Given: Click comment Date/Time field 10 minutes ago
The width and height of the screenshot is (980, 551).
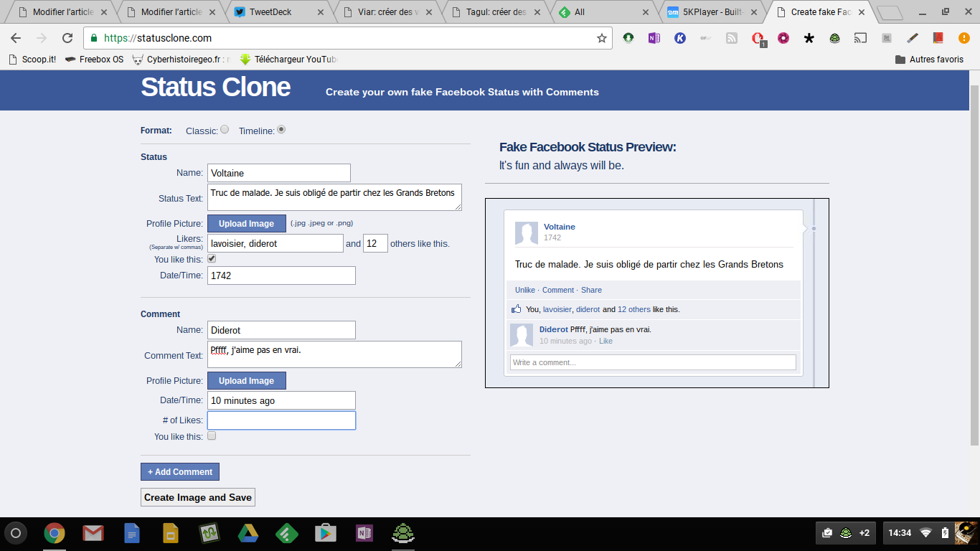Looking at the screenshot, I should tap(281, 400).
